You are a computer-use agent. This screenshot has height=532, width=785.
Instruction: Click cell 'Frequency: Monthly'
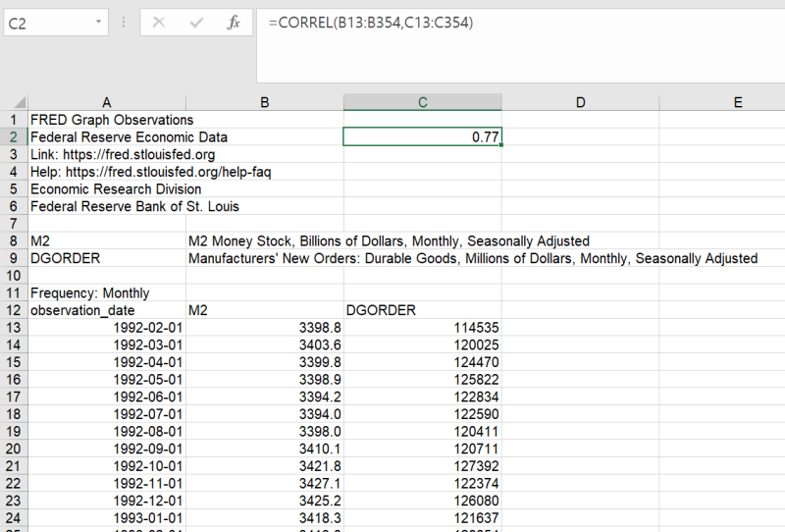point(107,293)
